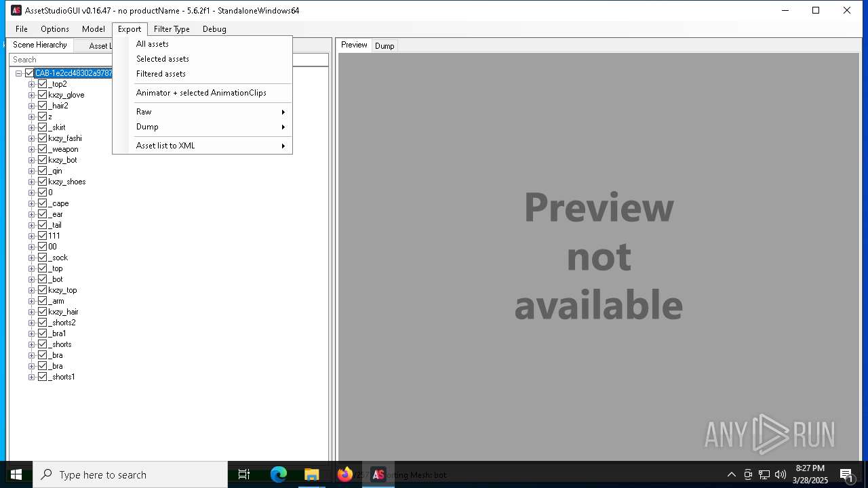Click the Windows taskbar search box
This screenshot has width=868, height=488.
[130, 474]
